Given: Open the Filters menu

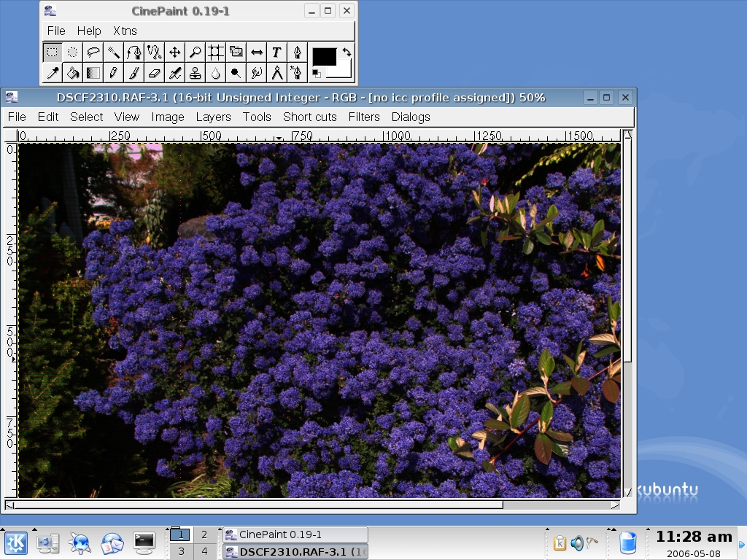Looking at the screenshot, I should tap(363, 117).
